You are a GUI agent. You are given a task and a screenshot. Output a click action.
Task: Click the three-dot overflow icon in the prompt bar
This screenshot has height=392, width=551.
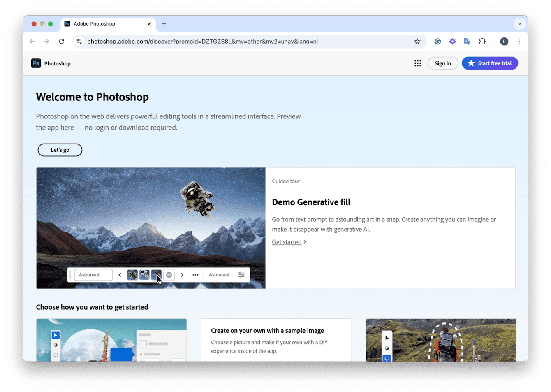(195, 274)
